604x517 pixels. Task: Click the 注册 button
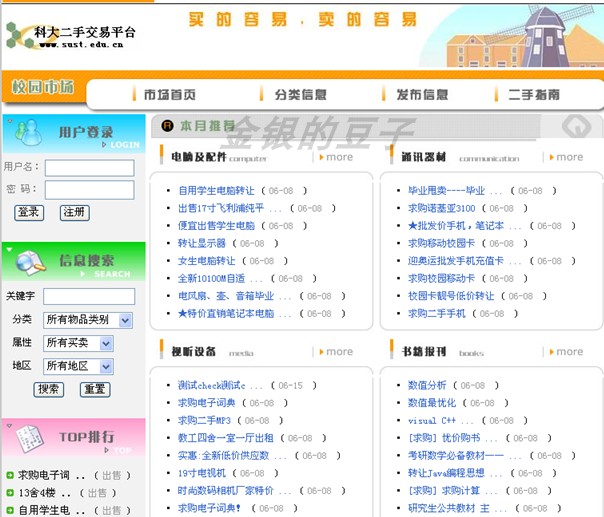(75, 212)
